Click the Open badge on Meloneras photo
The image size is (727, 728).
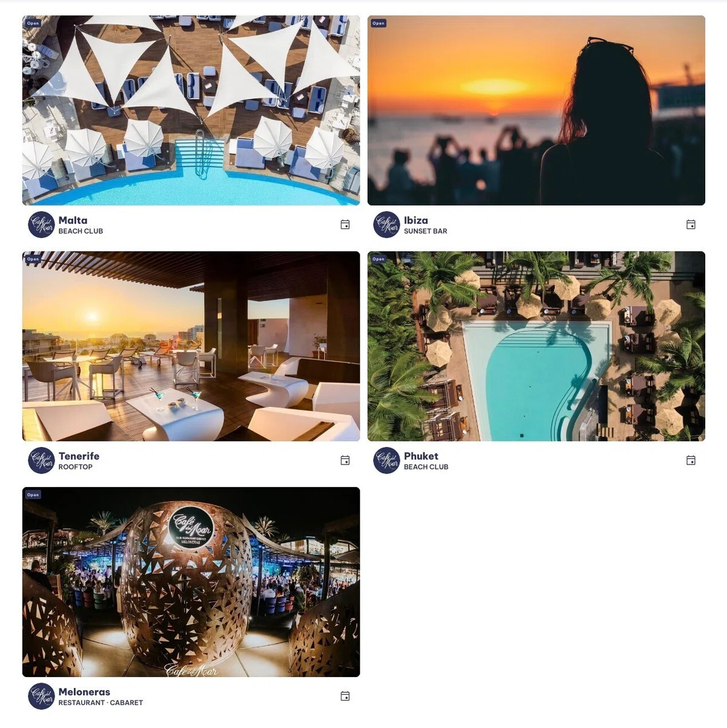(33, 495)
